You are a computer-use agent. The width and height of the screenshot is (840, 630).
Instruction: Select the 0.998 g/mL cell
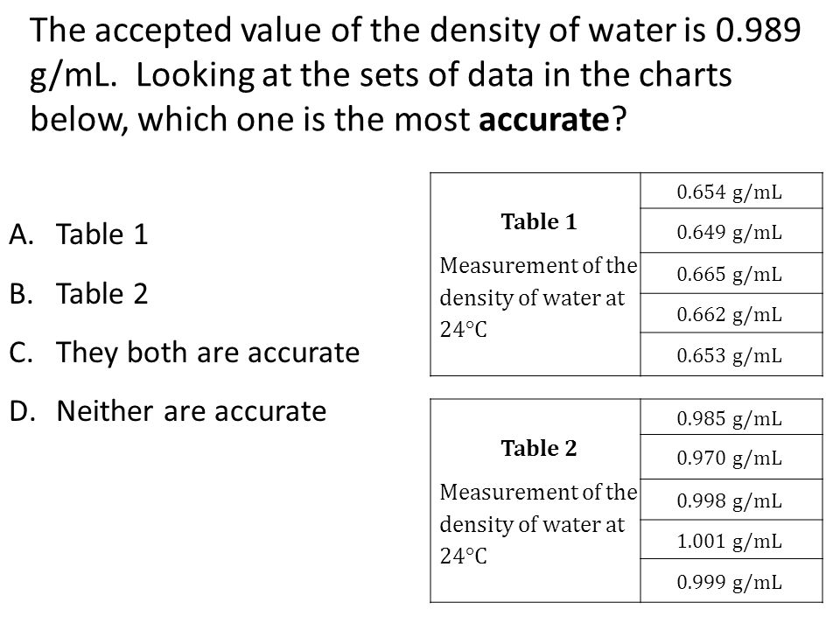[x=731, y=500]
